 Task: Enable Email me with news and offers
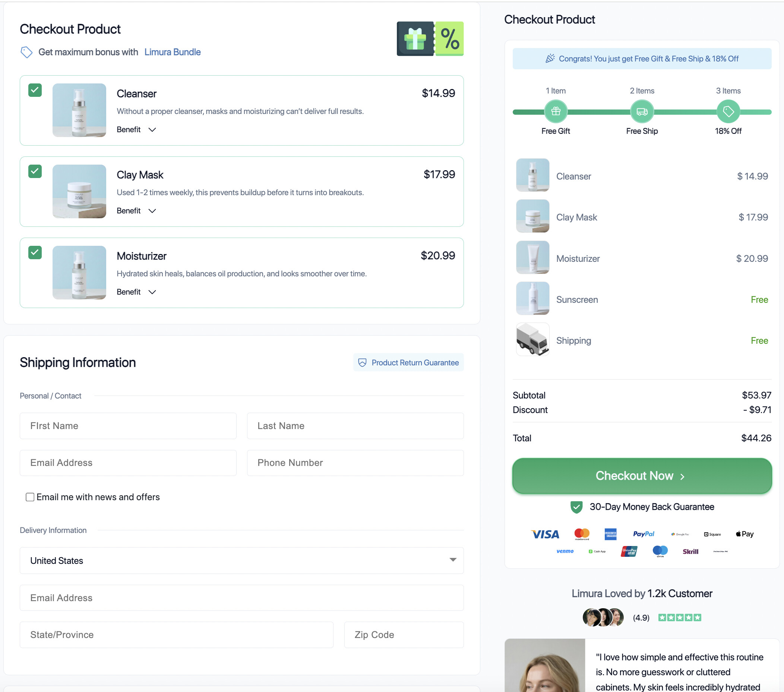coord(30,497)
